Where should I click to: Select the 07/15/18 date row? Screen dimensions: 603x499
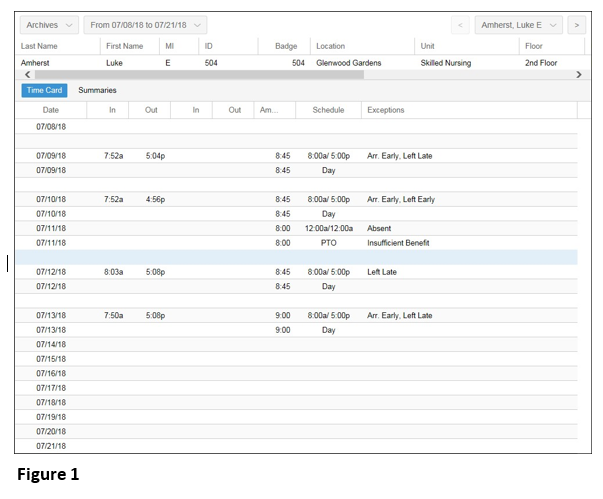point(297,359)
